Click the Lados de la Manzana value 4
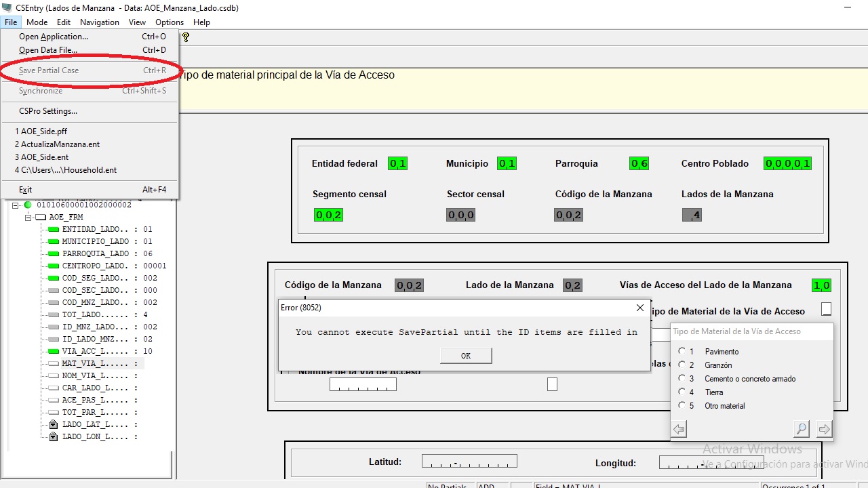Image resolution: width=868 pixels, height=492 pixels. point(692,215)
